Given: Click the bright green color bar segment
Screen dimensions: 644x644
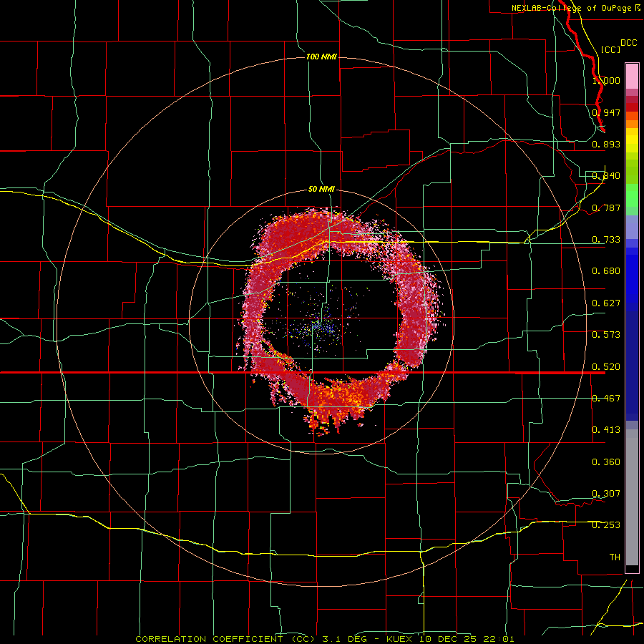Looking at the screenshot, I should [632, 195].
